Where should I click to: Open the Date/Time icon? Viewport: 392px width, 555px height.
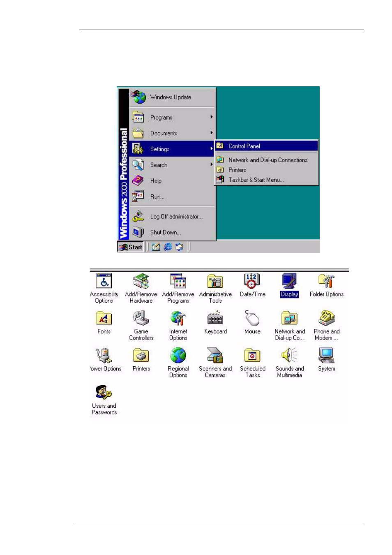(x=252, y=282)
